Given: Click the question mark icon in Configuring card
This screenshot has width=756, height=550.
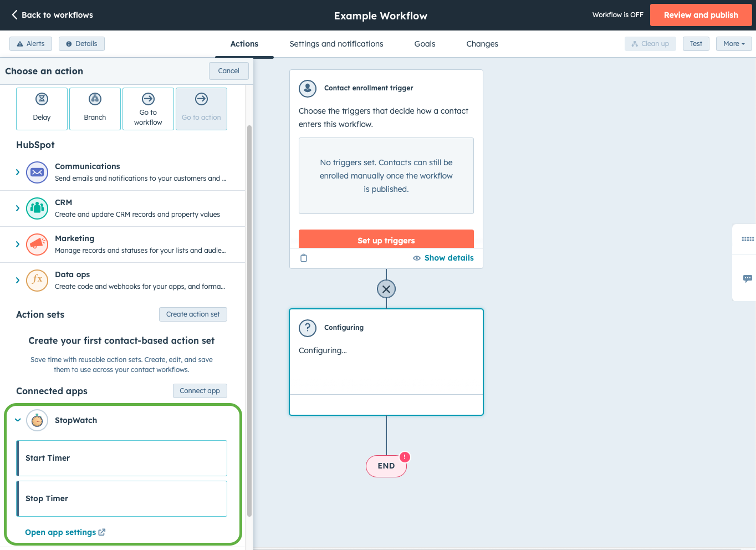Looking at the screenshot, I should pos(308,328).
